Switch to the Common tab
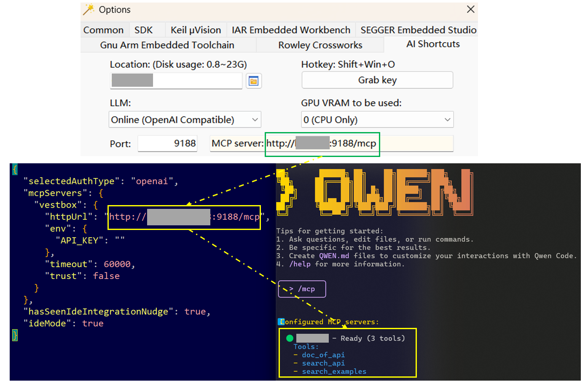The width and height of the screenshot is (588, 384). click(x=103, y=30)
